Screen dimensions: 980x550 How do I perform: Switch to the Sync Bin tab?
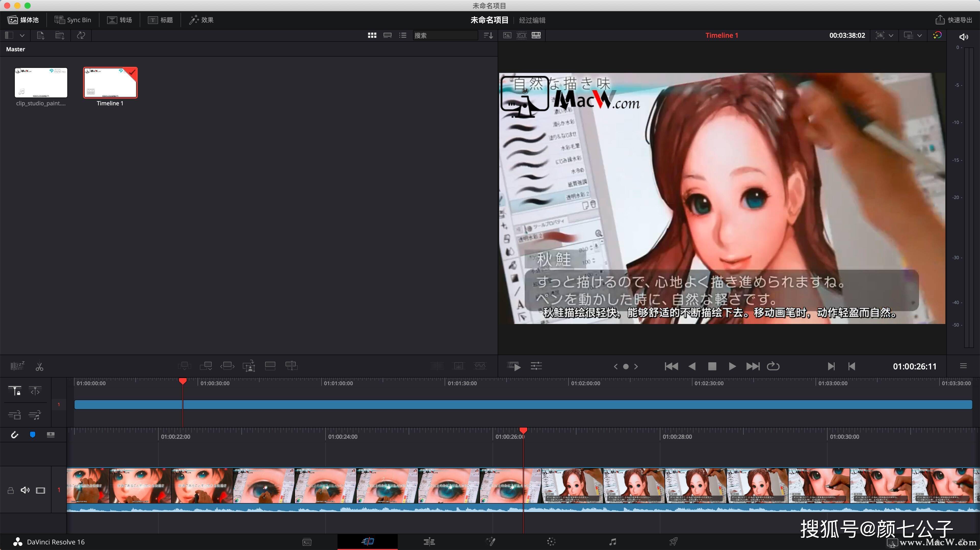point(73,20)
